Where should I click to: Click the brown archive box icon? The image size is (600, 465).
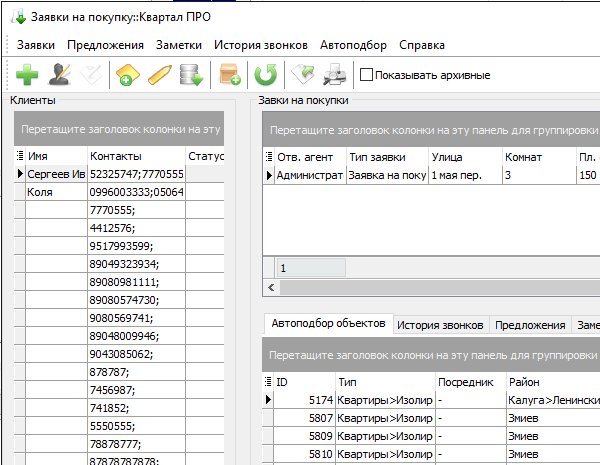click(x=231, y=74)
